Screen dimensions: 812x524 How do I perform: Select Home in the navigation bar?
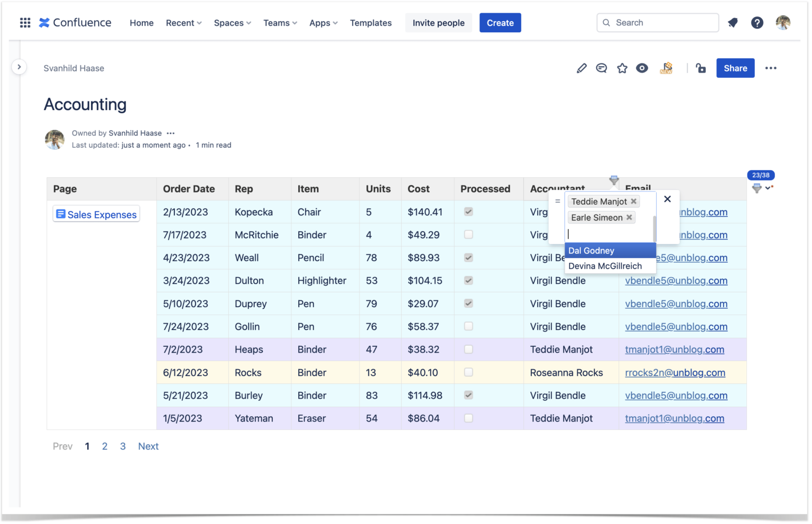click(x=141, y=23)
